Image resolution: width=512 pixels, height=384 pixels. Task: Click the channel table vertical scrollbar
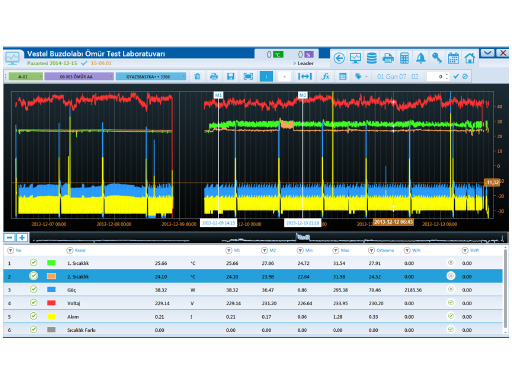pos(506,288)
